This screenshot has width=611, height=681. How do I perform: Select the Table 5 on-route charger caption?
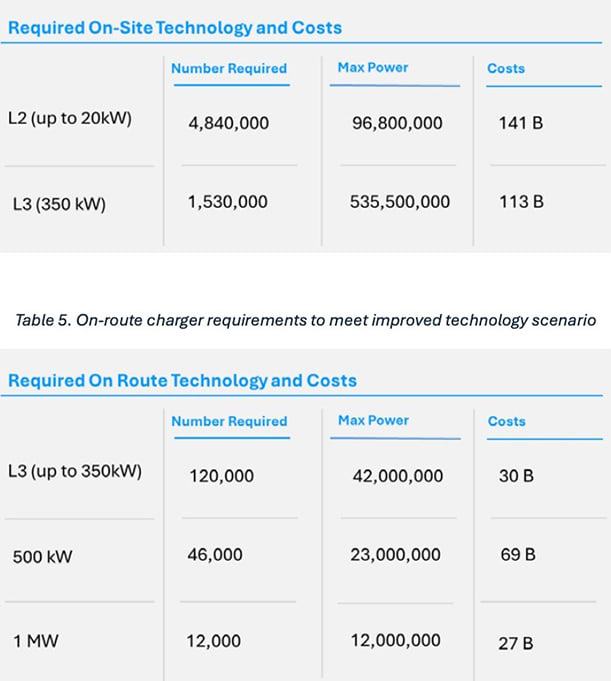coord(305,319)
